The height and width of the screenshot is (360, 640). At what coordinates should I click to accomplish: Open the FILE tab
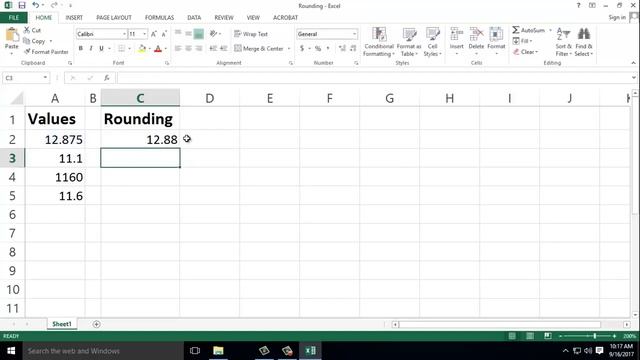[x=13, y=18]
